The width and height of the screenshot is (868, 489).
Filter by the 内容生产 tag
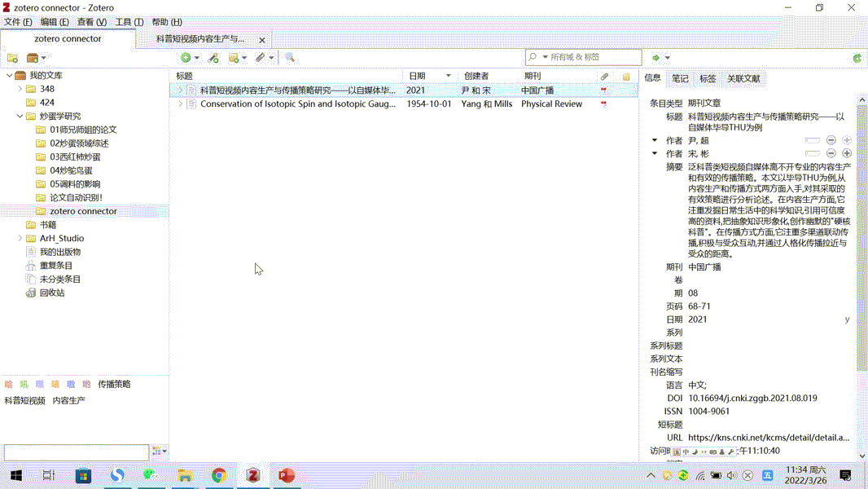tap(68, 400)
